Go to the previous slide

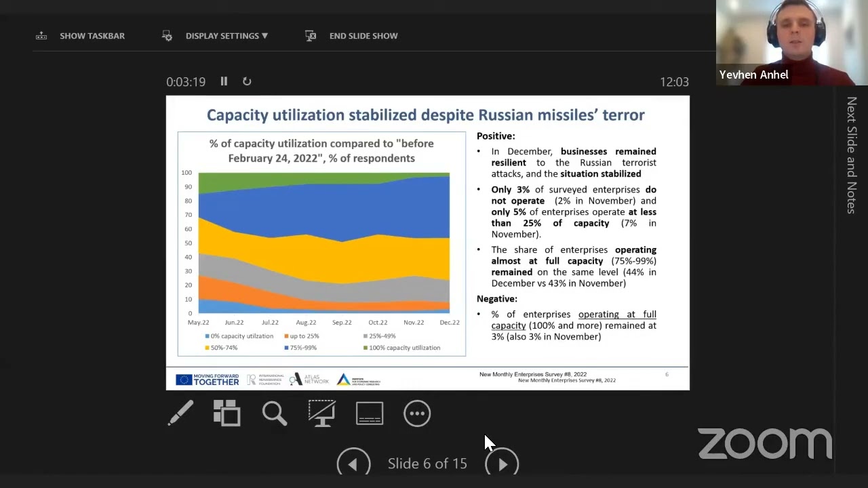pyautogui.click(x=353, y=464)
